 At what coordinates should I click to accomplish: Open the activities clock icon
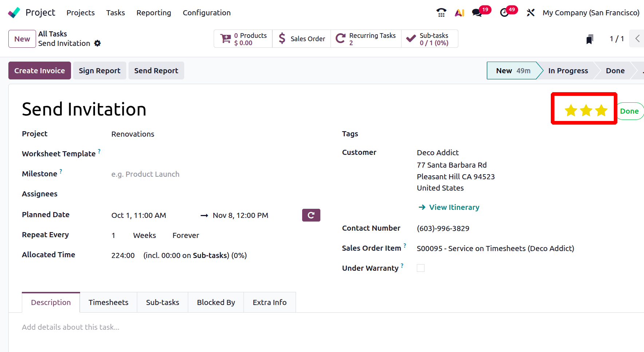(504, 13)
